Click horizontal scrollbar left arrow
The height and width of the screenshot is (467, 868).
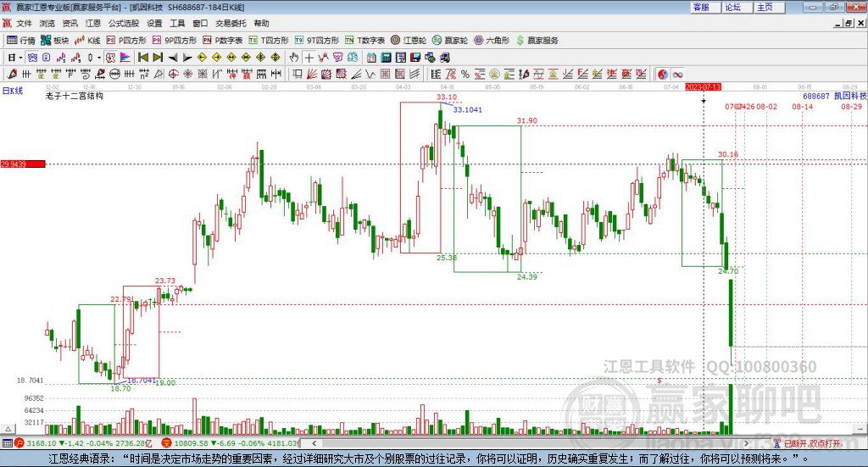point(314,443)
